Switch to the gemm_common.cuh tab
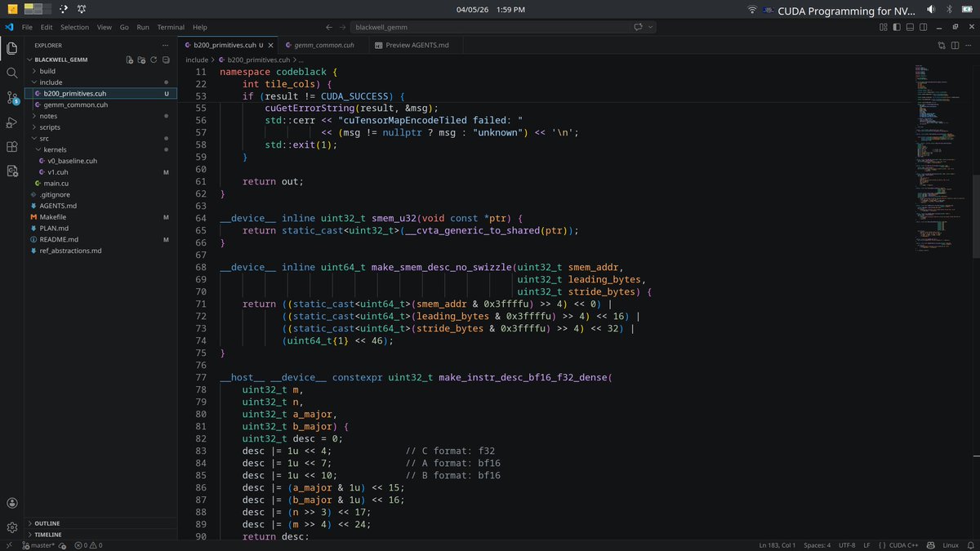980x551 pixels. (324, 45)
